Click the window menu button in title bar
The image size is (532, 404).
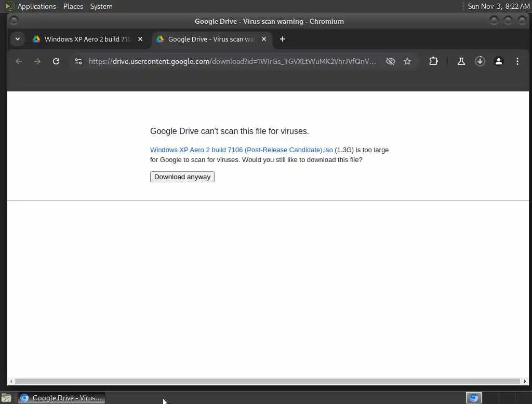pyautogui.click(x=14, y=21)
